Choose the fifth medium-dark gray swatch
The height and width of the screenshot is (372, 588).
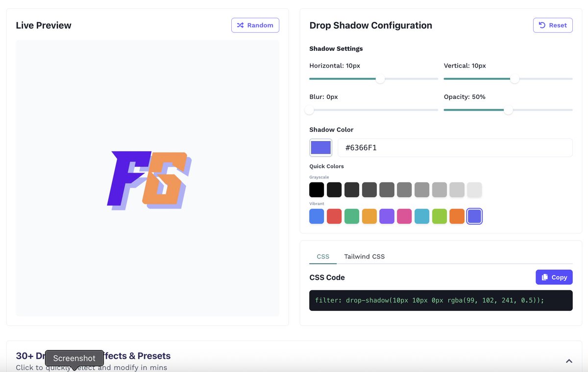(x=387, y=190)
